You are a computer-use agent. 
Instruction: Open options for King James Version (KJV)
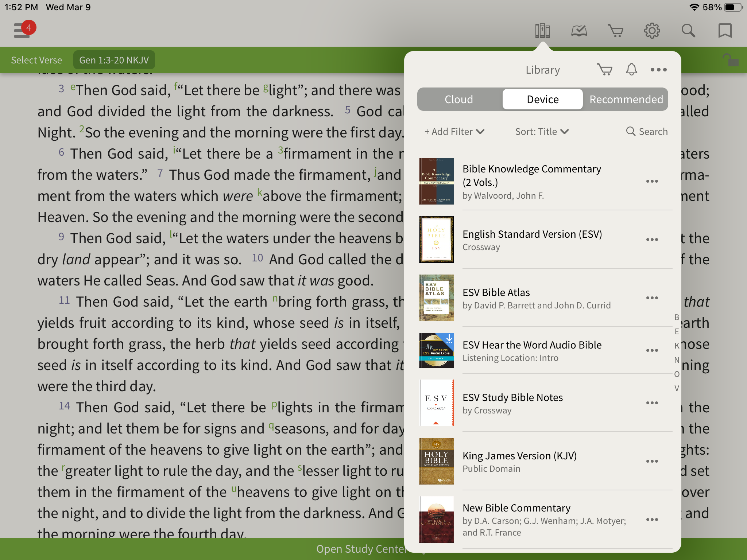tap(652, 461)
